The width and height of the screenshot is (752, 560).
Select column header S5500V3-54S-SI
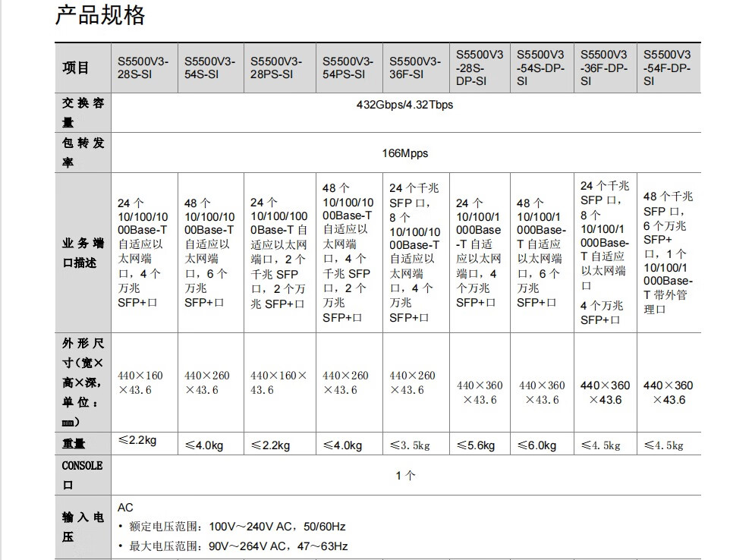pyautogui.click(x=209, y=68)
